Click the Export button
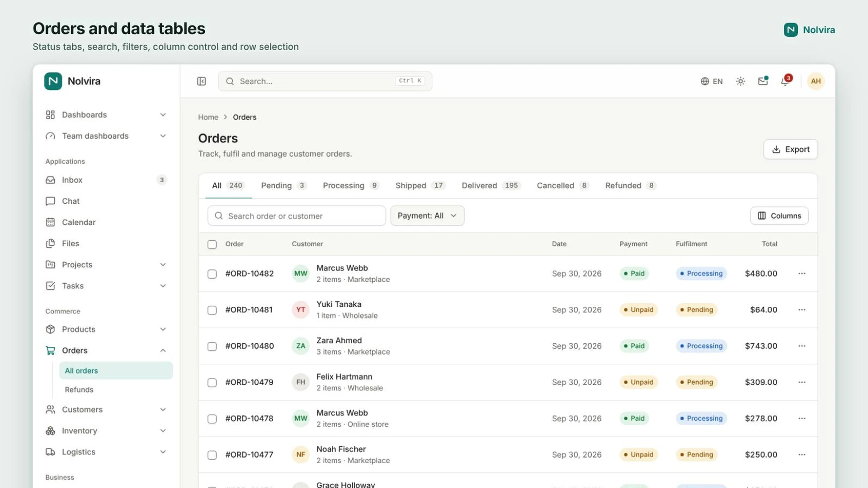868x488 pixels. pos(790,149)
